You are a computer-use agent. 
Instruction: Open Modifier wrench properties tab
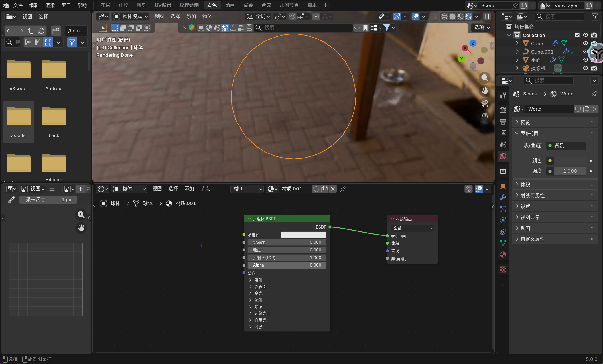tap(503, 197)
